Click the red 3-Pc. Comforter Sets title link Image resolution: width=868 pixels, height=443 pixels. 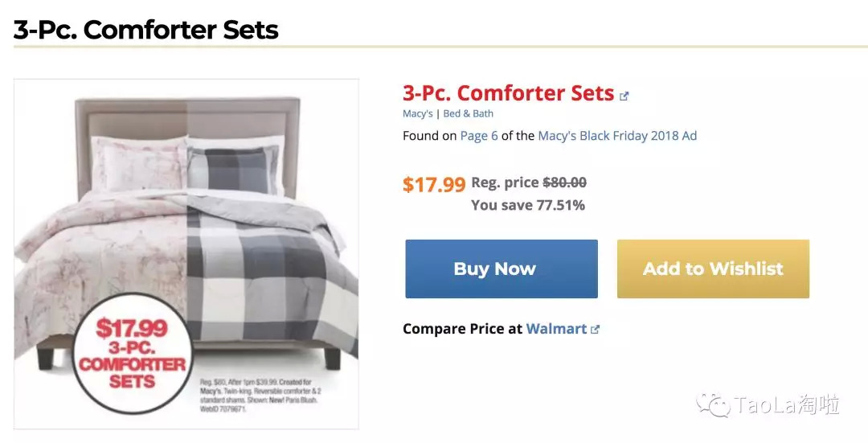click(x=508, y=93)
